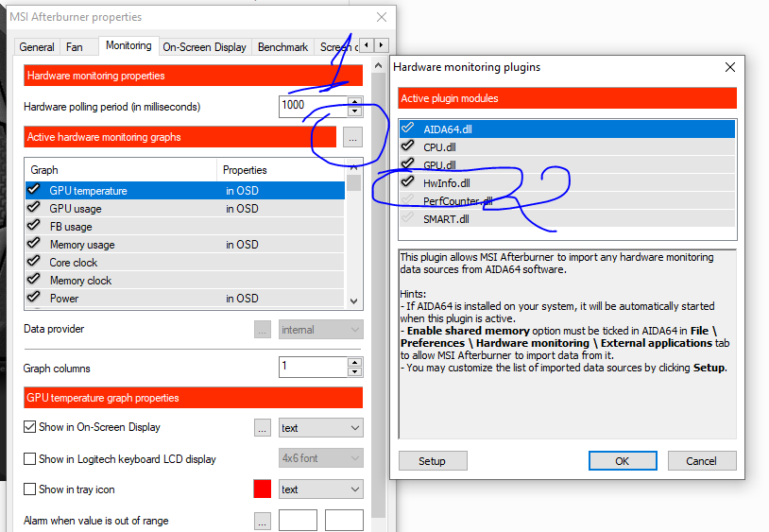769x532 pixels.
Task: Uncheck Show in On-Screen Display
Action: click(29, 427)
